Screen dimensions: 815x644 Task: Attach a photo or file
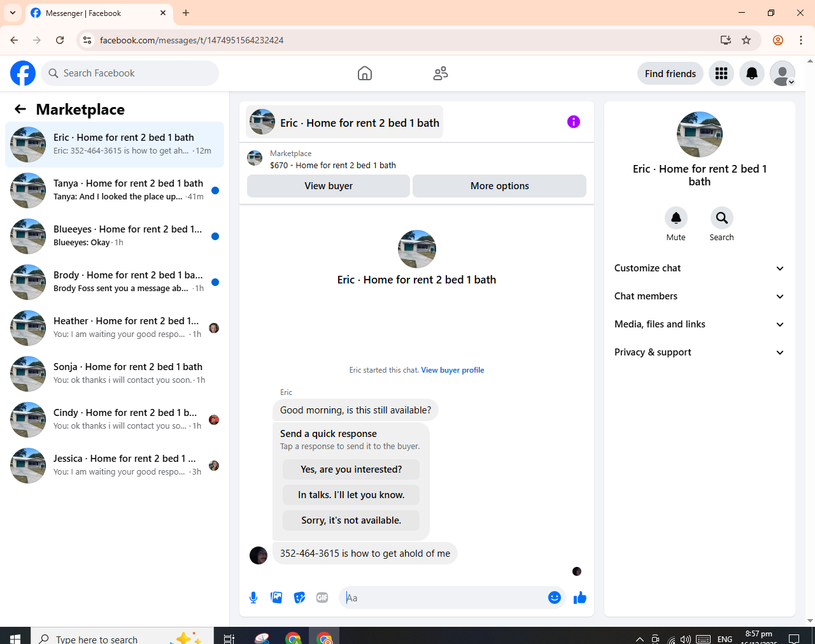[276, 597]
